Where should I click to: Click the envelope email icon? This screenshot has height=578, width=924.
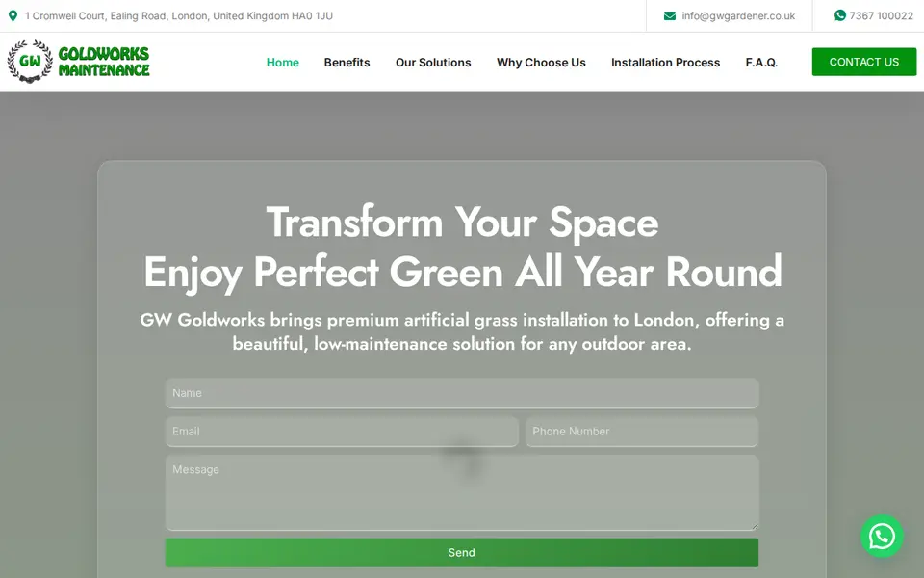(670, 16)
